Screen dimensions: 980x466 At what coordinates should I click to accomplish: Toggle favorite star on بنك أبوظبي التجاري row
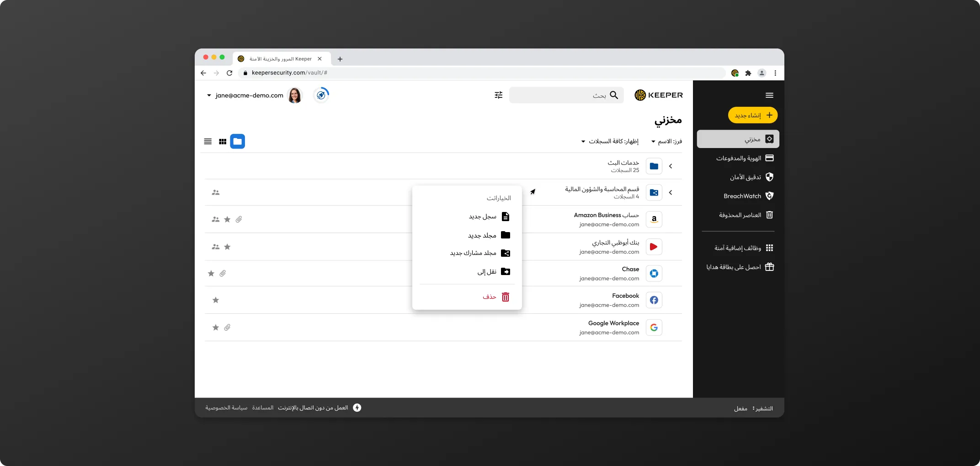(x=227, y=247)
